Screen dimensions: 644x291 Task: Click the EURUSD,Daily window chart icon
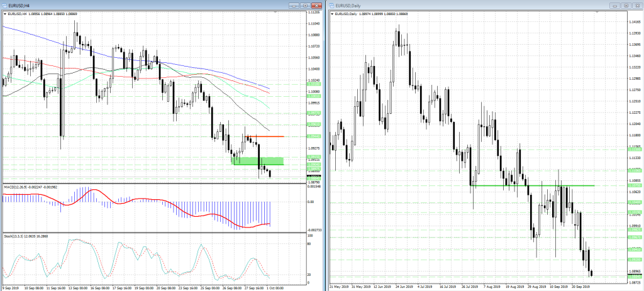click(332, 5)
